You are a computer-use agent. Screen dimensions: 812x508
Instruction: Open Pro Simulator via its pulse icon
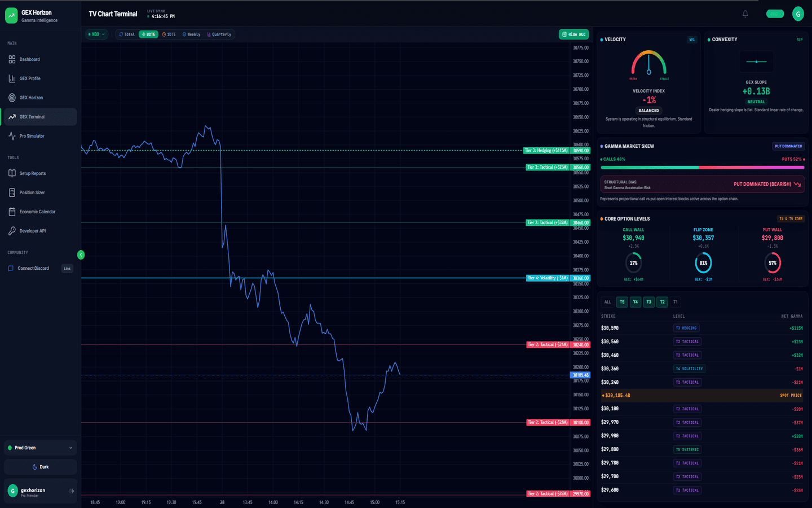tap(12, 136)
